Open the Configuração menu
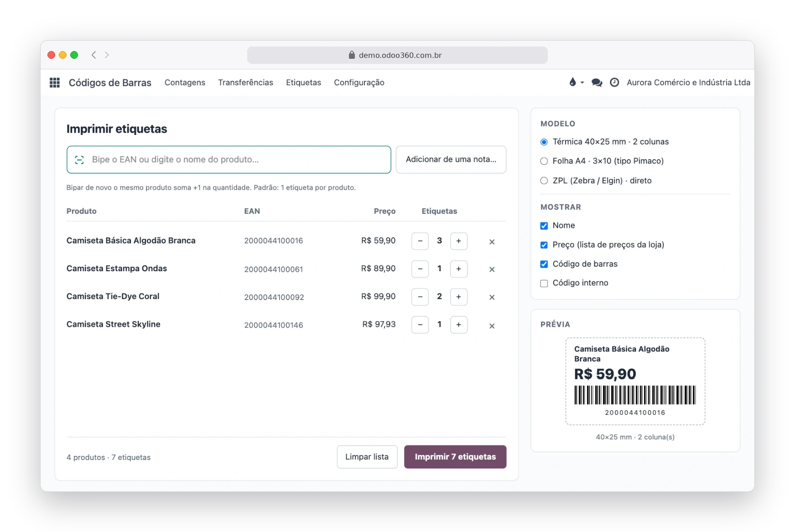795x532 pixels. [x=359, y=83]
